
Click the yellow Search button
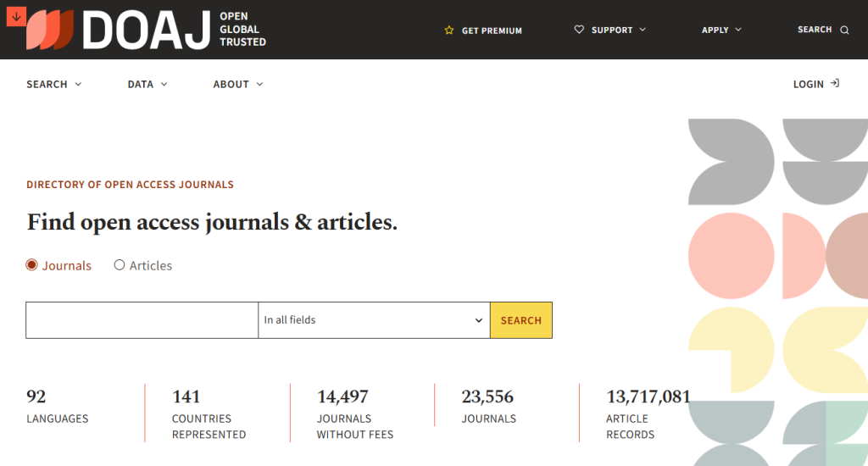(x=521, y=320)
